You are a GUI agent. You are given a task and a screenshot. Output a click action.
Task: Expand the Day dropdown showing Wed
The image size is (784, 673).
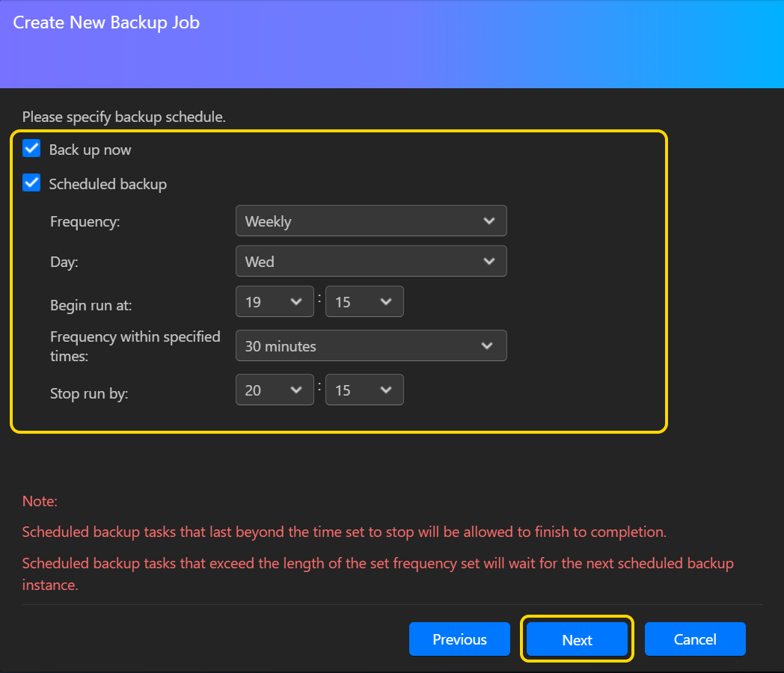[x=370, y=262]
